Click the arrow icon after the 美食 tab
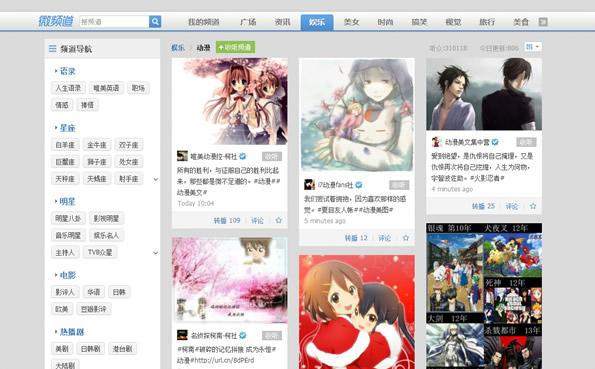 [x=543, y=22]
